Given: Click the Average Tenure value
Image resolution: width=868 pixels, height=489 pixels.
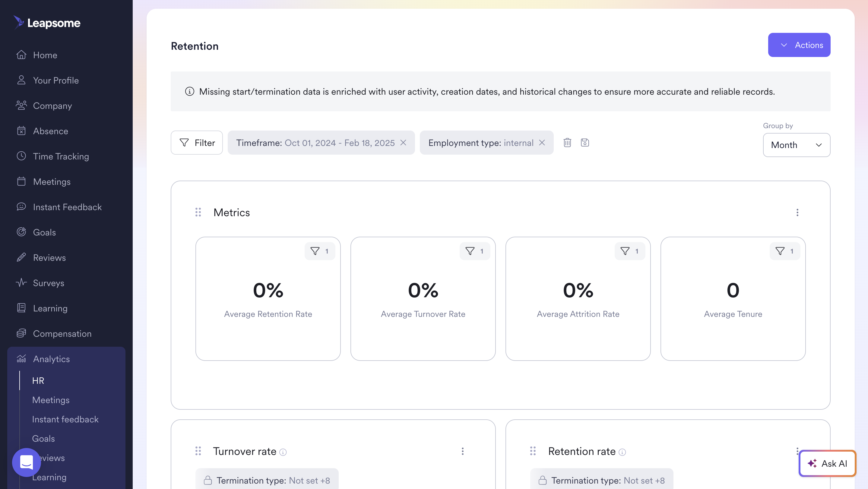Looking at the screenshot, I should point(733,290).
